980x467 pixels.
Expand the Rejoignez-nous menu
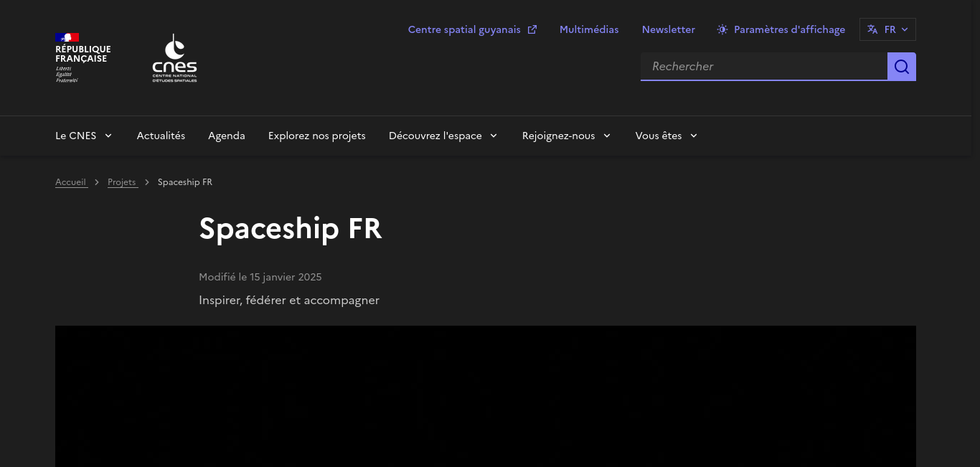[x=567, y=136]
